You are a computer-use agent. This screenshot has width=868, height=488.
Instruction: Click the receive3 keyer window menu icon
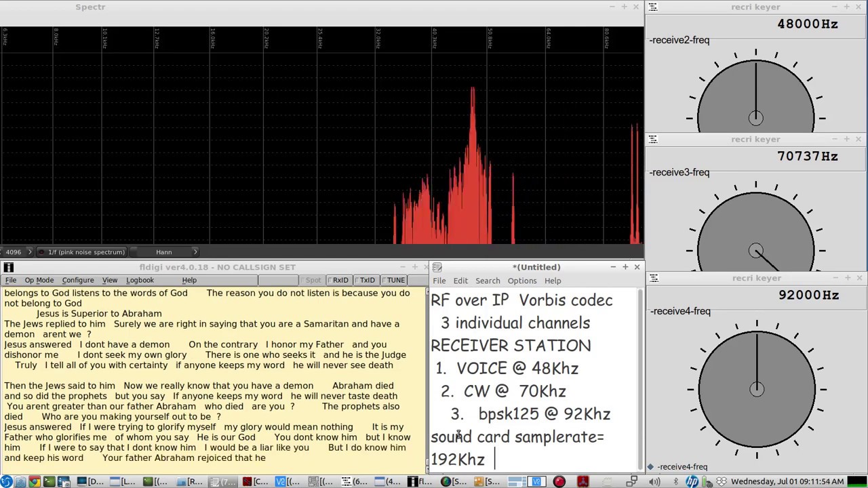tap(652, 139)
